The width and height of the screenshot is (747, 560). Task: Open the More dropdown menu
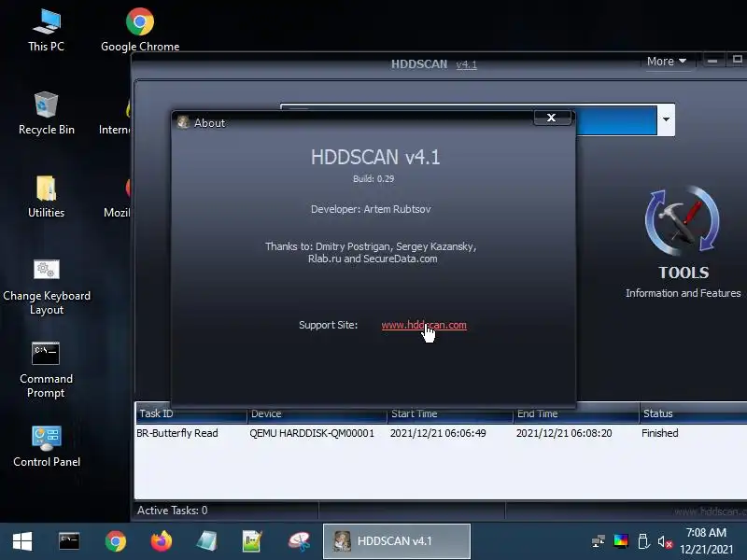pyautogui.click(x=667, y=62)
